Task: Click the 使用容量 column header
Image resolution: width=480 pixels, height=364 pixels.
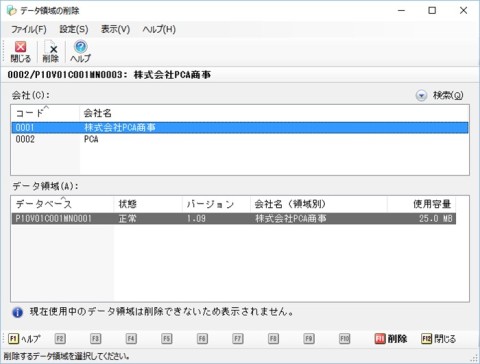Action: click(x=421, y=204)
